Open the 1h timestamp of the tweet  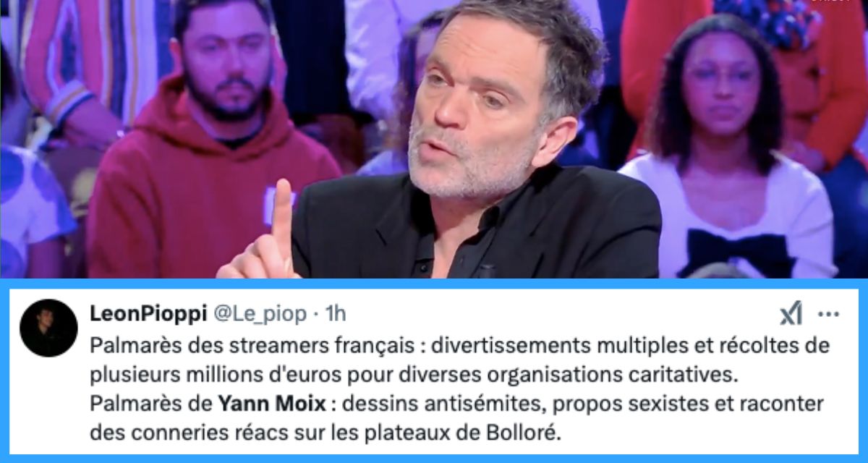click(336, 314)
